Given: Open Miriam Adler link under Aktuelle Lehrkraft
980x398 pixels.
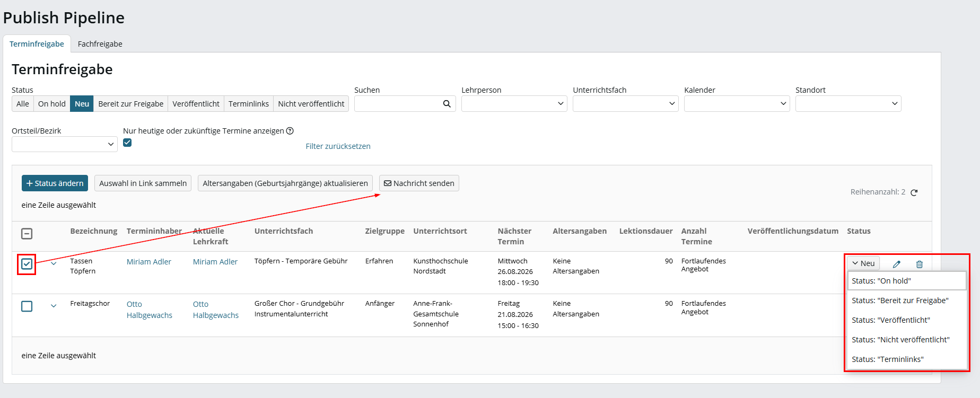Looking at the screenshot, I should pyautogui.click(x=215, y=262).
